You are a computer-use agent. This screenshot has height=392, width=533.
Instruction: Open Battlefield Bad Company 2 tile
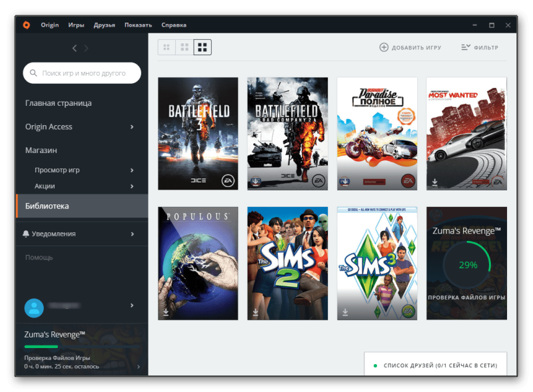(x=288, y=134)
